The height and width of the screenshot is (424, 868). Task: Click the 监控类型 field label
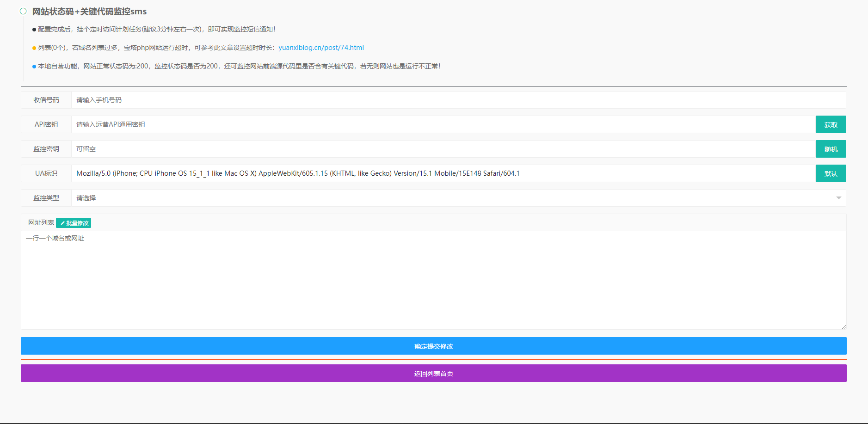point(46,198)
